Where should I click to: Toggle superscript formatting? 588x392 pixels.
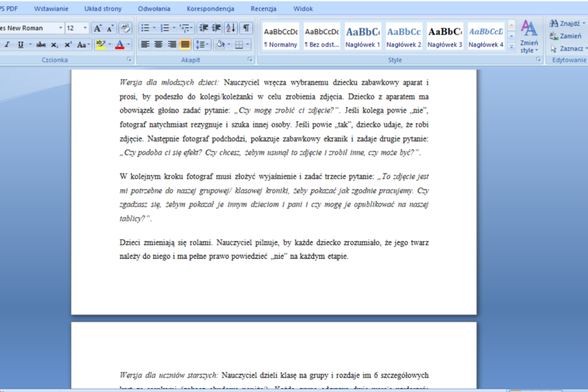(x=68, y=45)
